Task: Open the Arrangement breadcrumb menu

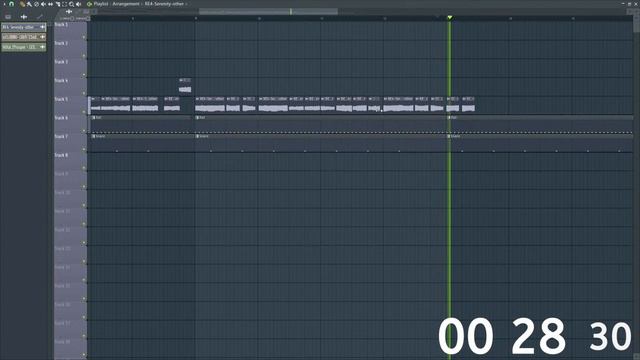Action: click(x=126, y=4)
